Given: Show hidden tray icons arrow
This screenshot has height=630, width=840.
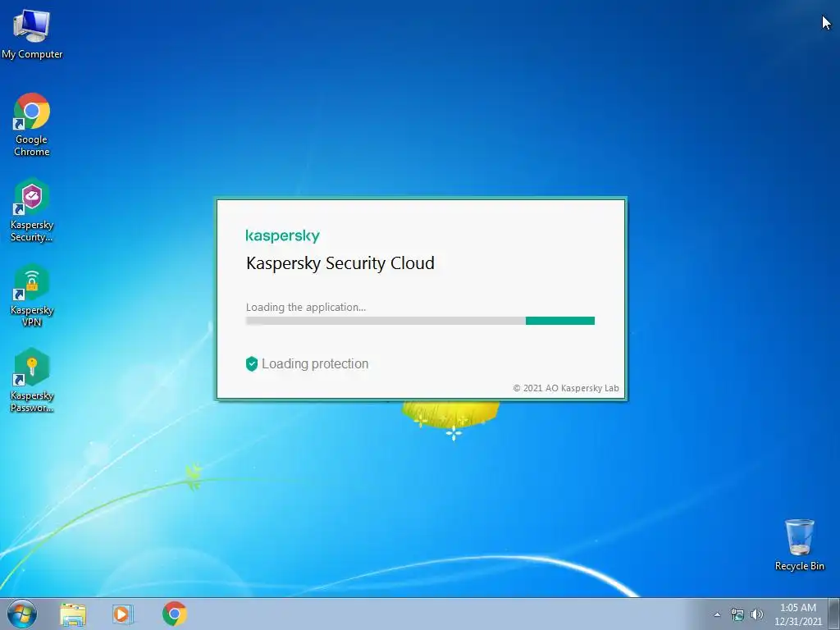Looking at the screenshot, I should click(717, 614).
